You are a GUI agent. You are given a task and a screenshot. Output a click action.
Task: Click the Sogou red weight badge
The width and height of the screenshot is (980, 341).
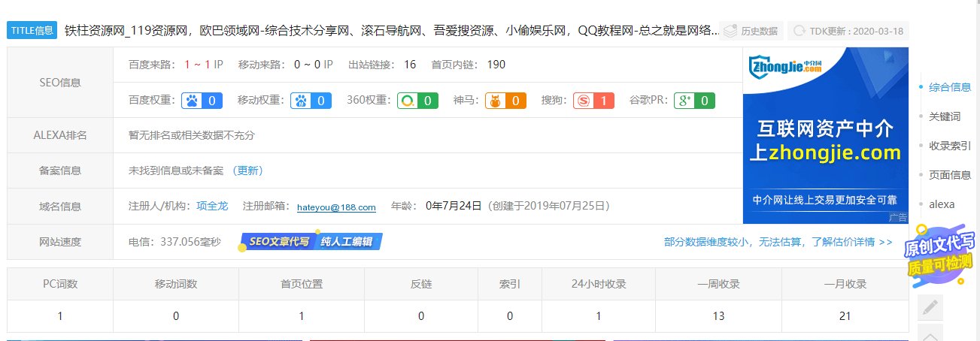pyautogui.click(x=593, y=101)
